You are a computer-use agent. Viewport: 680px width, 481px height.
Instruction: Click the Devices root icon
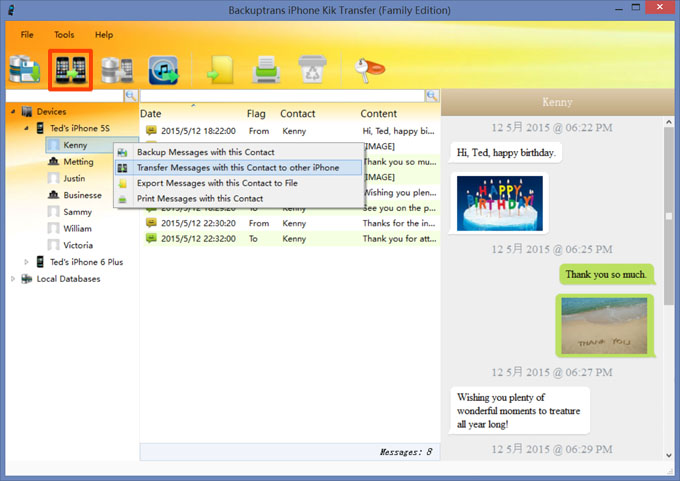(26, 111)
